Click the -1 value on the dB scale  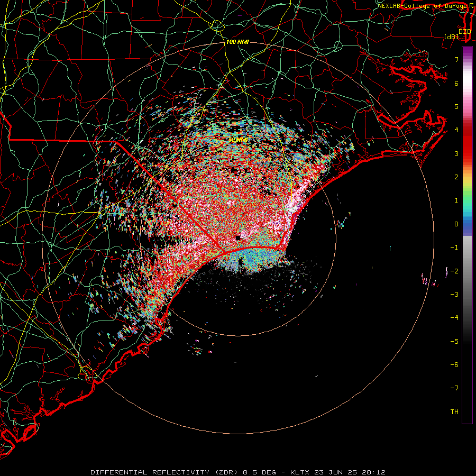454,248
